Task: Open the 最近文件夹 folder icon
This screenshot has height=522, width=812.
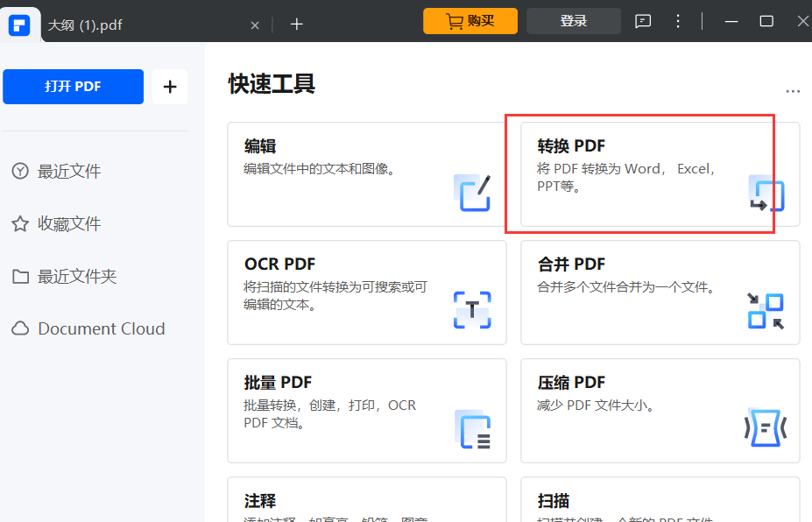Action: click(19, 276)
